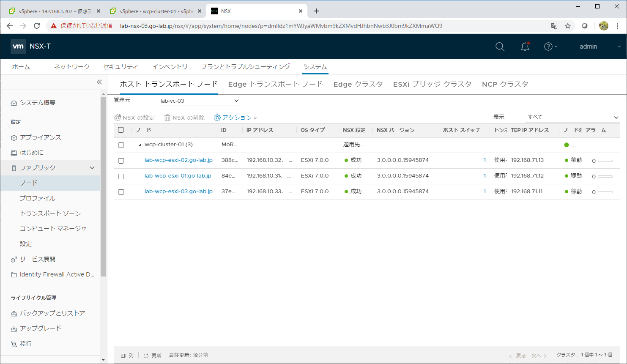This screenshot has width=627, height=364.
Task: Open the notifications bell icon
Action: click(x=525, y=47)
